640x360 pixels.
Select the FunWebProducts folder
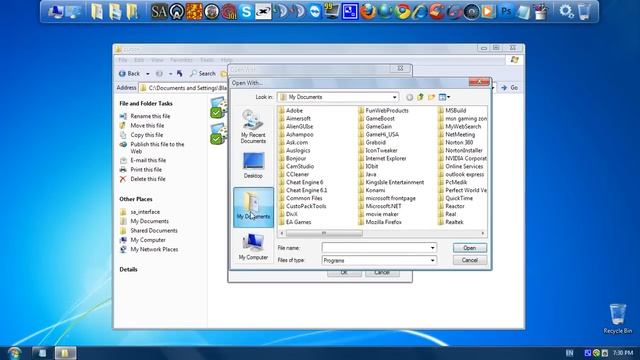click(383, 111)
